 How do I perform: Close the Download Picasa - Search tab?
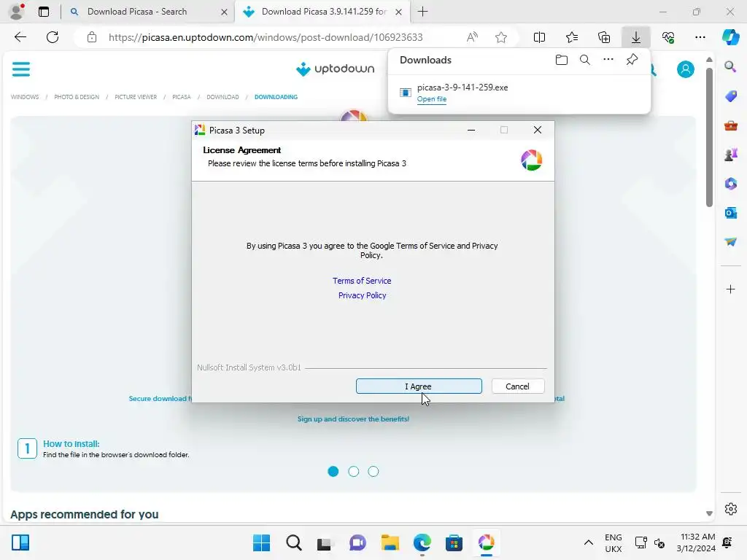click(224, 12)
